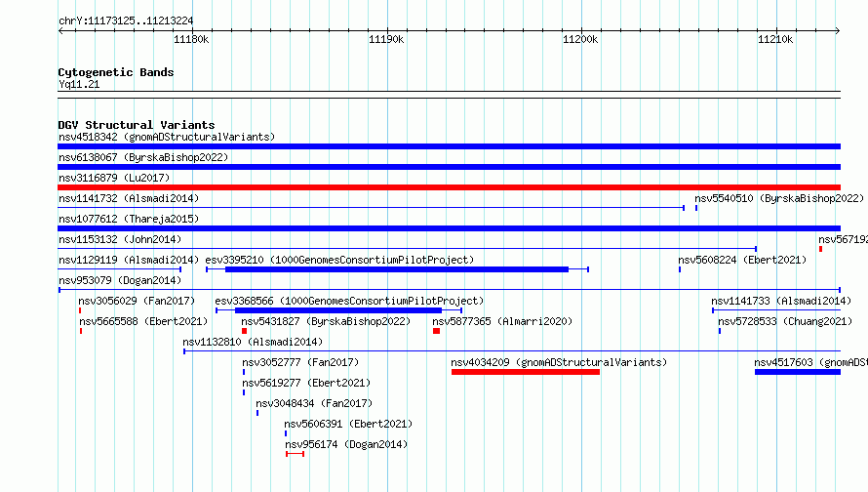This screenshot has height=492, width=868.
Task: Open the nsv5728533 (Chuang2021) label
Action: [785, 321]
